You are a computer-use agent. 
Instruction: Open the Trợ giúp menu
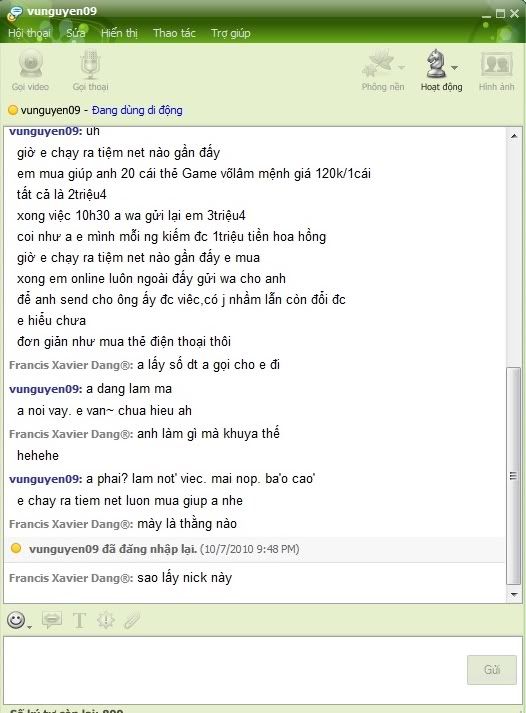[x=230, y=33]
